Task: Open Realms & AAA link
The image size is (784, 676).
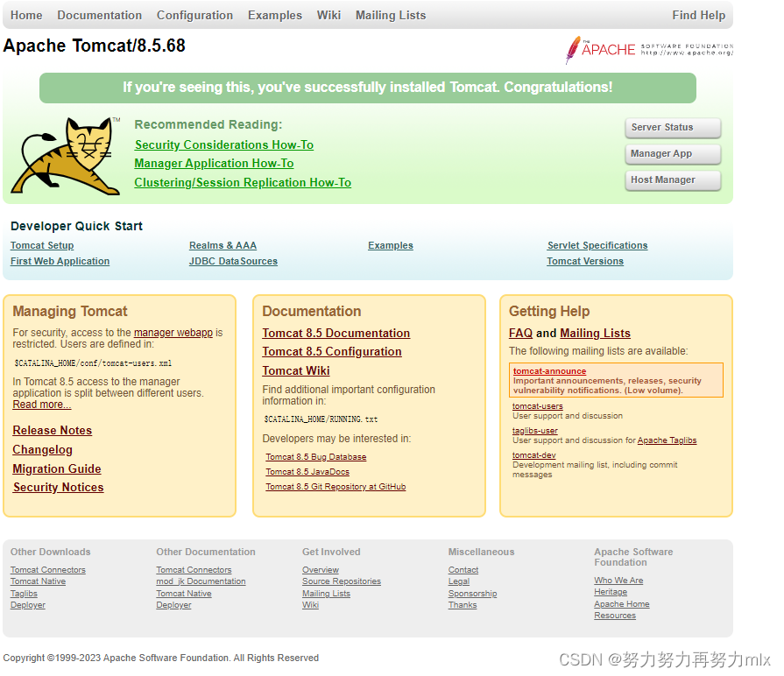Action: click(223, 245)
